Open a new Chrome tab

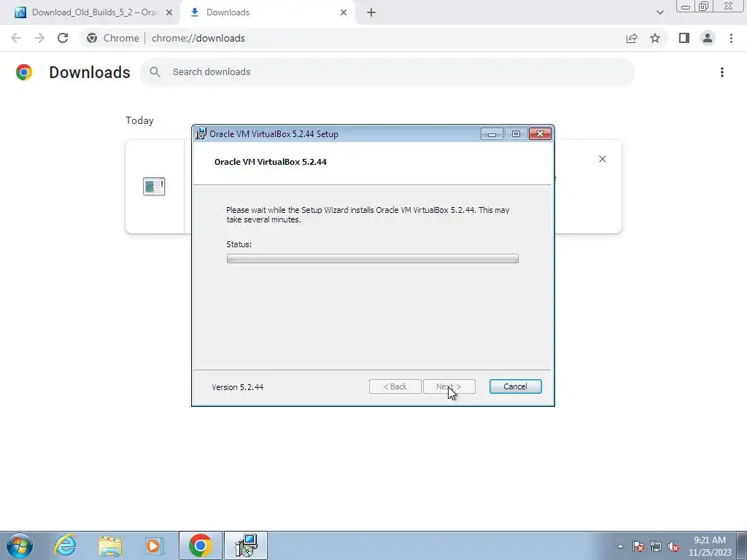pos(371,13)
